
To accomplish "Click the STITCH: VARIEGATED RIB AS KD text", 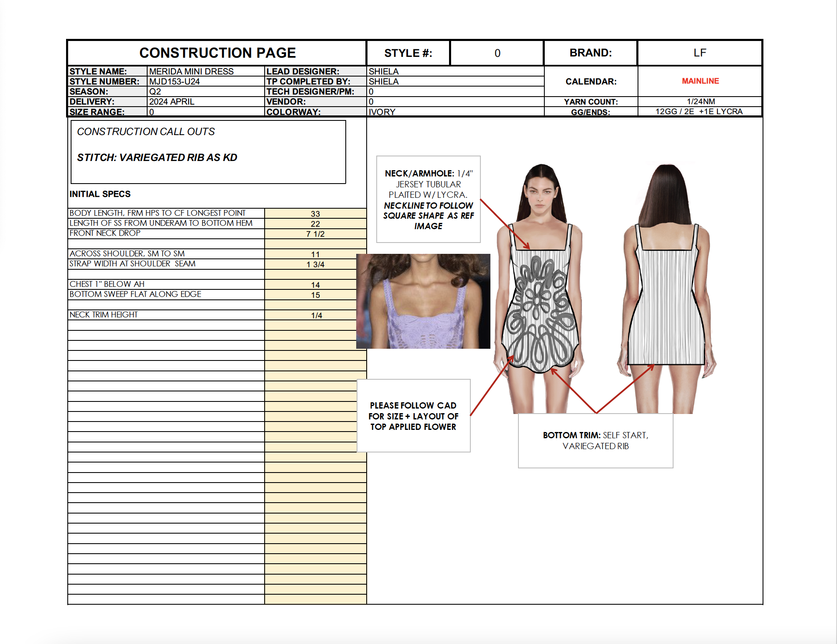I will pyautogui.click(x=157, y=158).
